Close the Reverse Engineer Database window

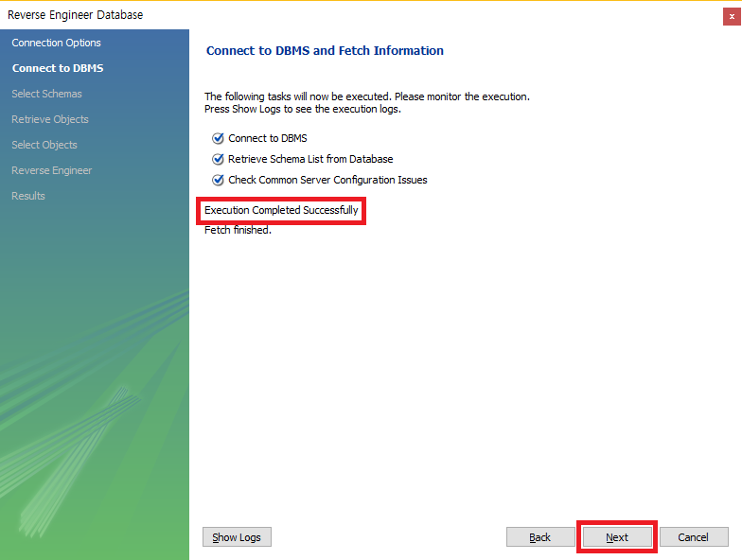[732, 17]
